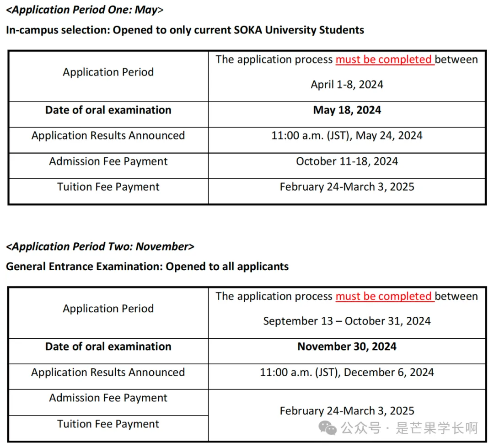The image size is (494, 448).
Task: Click 'Date of oral examination' beside November 30
Action: [x=108, y=347]
